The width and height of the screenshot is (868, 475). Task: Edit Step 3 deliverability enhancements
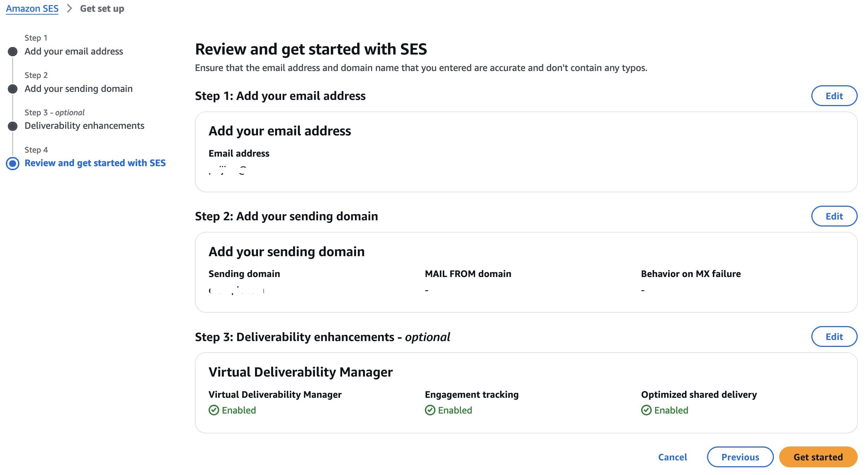834,337
